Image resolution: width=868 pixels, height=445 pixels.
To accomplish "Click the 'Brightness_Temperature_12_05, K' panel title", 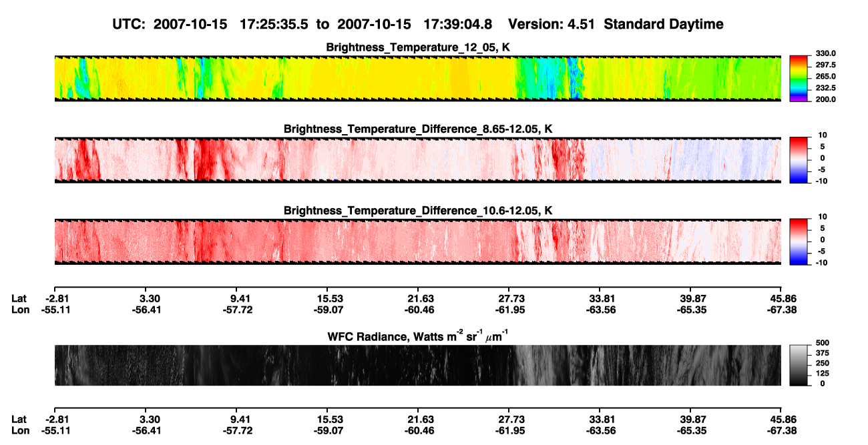I will (418, 47).
